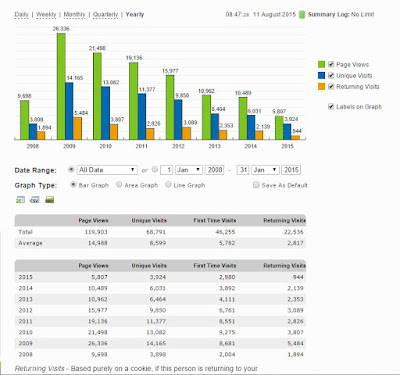Switch to Weekly view
400x375 pixels.
click(x=46, y=15)
